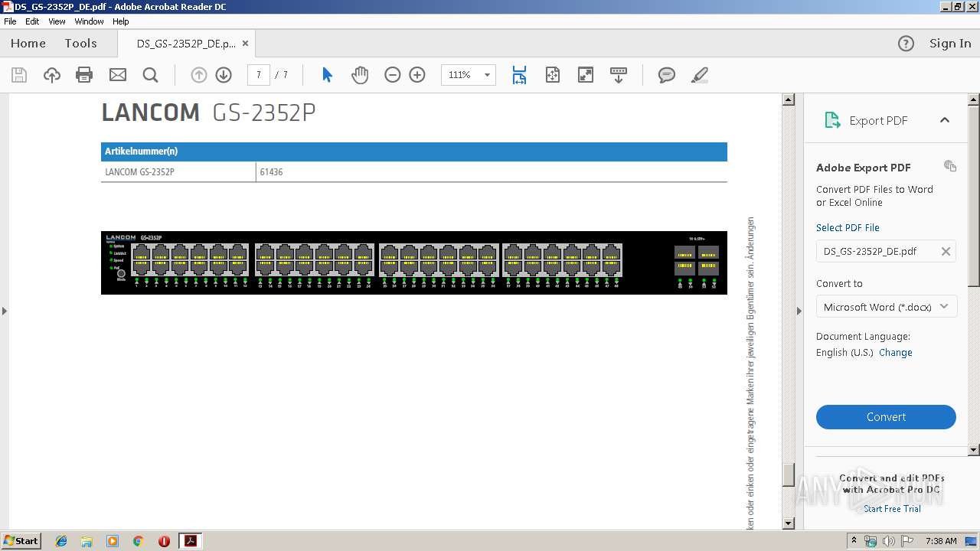
Task: Open the View menu
Action: 57,21
